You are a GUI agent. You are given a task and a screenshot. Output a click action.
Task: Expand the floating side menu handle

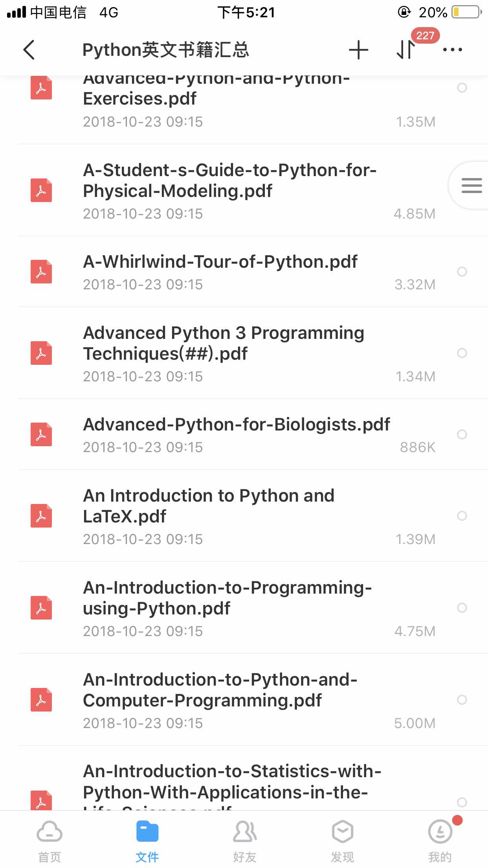[471, 186]
